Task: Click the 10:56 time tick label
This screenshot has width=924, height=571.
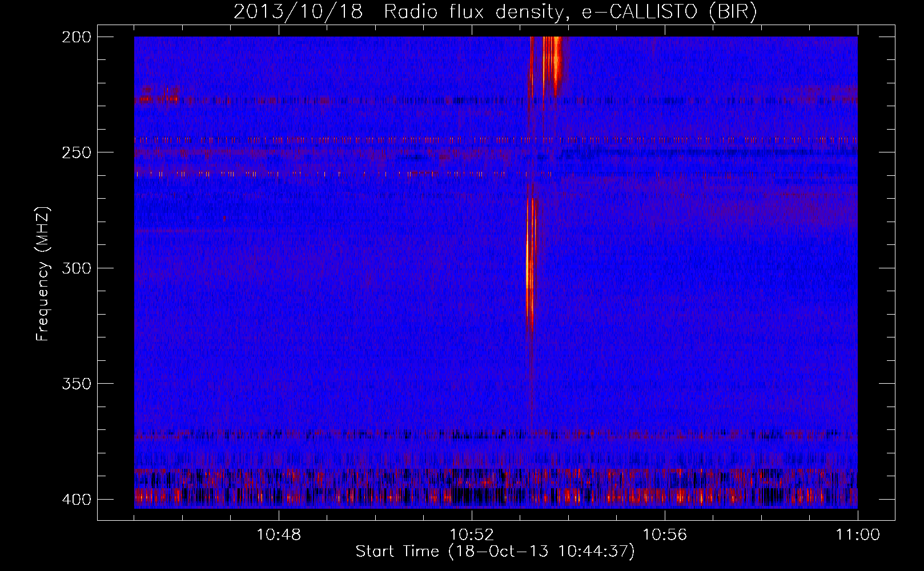Action: click(x=665, y=535)
